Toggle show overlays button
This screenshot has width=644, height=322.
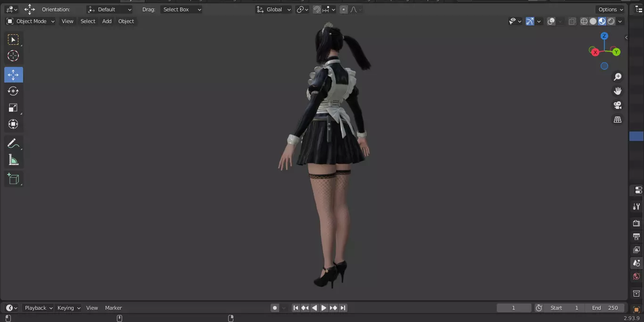551,21
